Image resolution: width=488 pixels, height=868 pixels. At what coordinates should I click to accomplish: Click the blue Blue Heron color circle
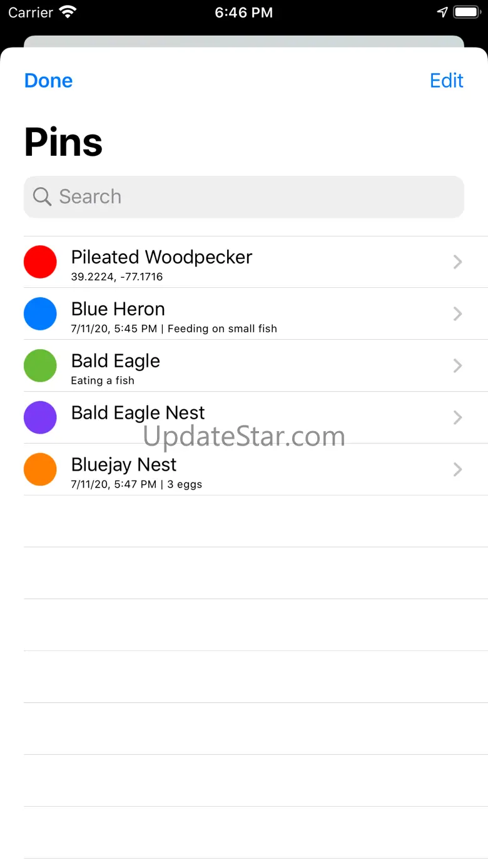pyautogui.click(x=40, y=314)
